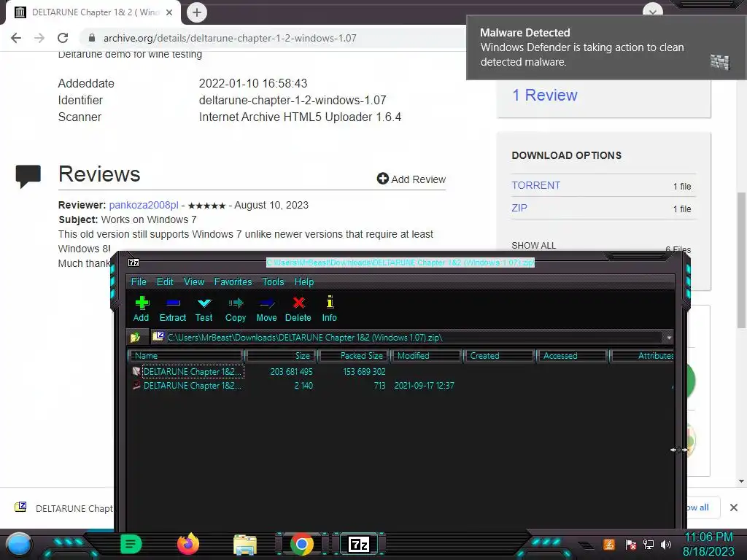Sort archive list by Accessed column
Image resolution: width=747 pixels, height=560 pixels.
click(x=572, y=356)
